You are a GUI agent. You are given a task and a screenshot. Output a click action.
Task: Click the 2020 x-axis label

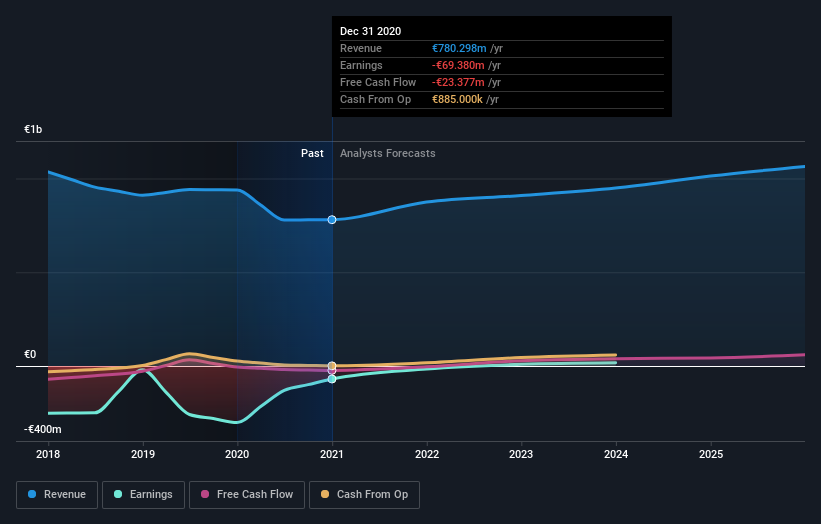click(237, 454)
